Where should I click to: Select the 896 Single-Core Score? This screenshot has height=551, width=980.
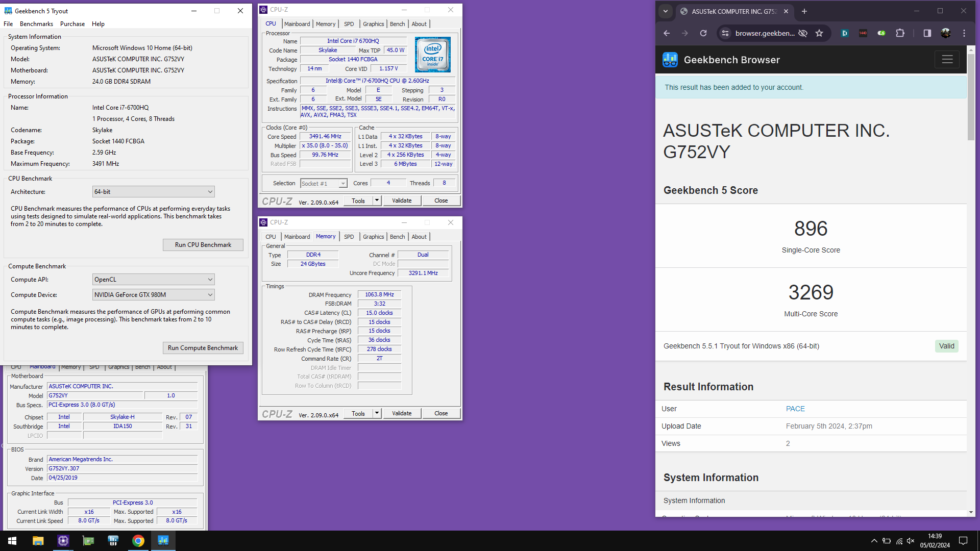pyautogui.click(x=811, y=229)
